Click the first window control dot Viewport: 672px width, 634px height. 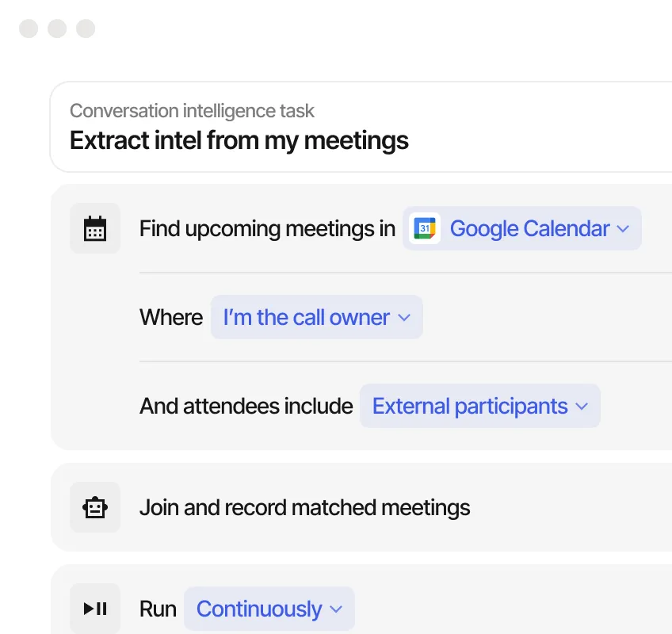[x=29, y=29]
